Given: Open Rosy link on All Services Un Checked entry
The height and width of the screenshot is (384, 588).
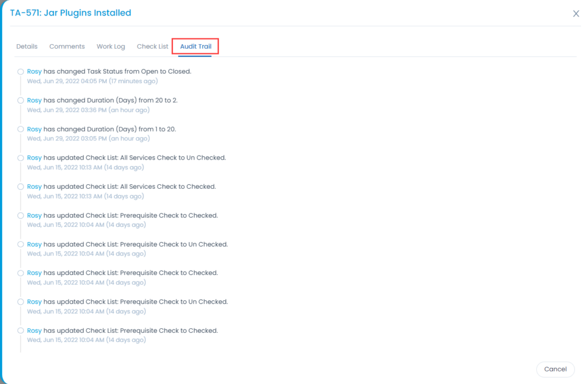Looking at the screenshot, I should click(34, 158).
